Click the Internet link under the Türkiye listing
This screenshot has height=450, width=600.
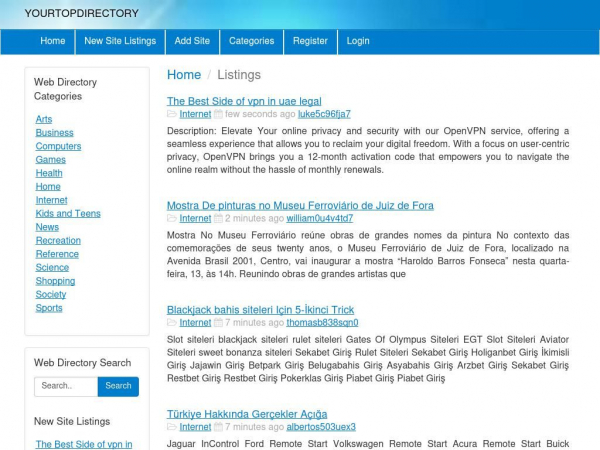(195, 427)
